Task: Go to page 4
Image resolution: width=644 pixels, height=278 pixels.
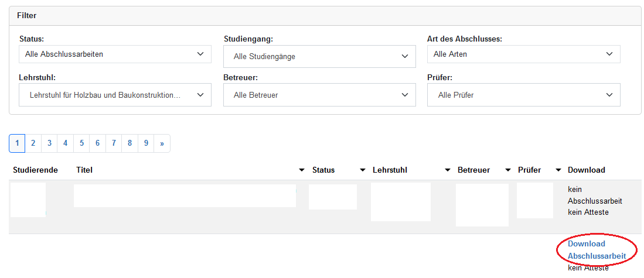Action: [x=66, y=143]
